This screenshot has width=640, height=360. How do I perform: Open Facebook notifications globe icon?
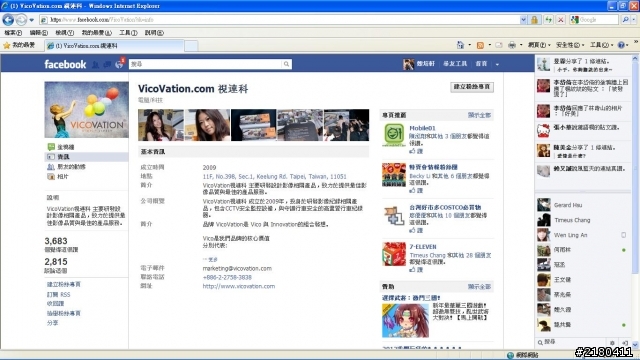point(120,64)
